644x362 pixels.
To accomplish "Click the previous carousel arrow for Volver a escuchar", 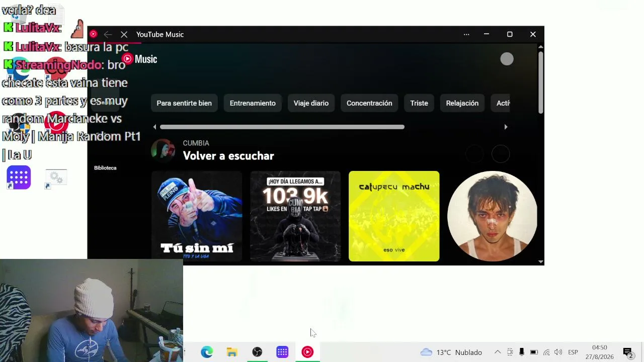I will coord(474,154).
